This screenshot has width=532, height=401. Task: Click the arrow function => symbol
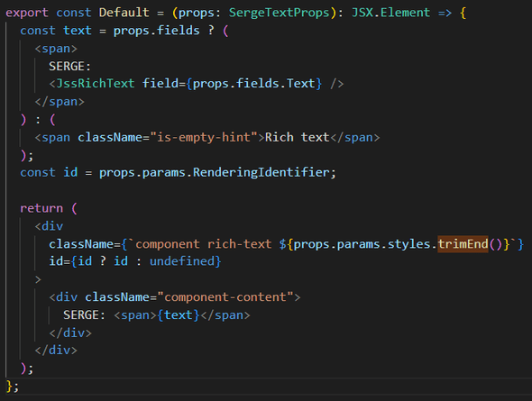pos(445,13)
